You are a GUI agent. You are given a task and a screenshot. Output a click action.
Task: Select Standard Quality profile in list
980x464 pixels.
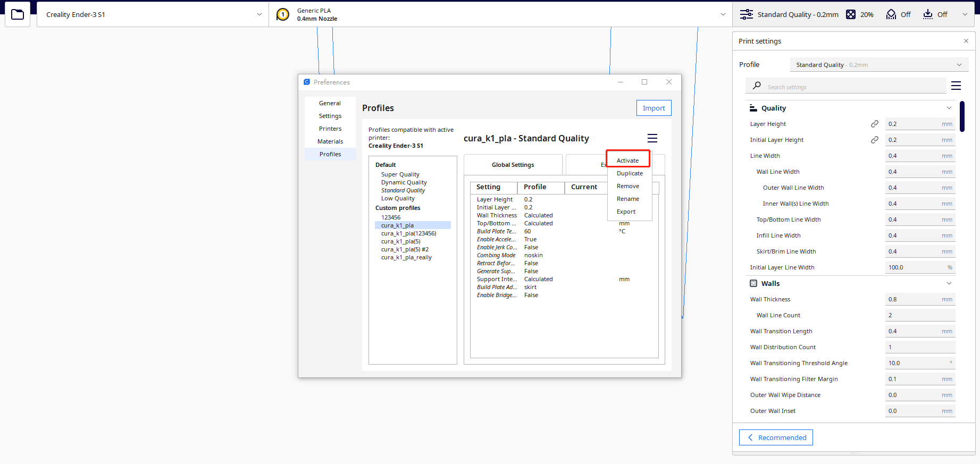coord(403,190)
